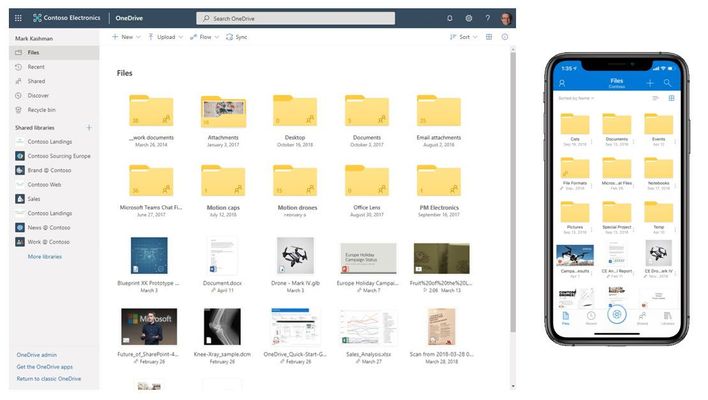Open the Knee-Xray_sample.dcm image
The height and width of the screenshot is (400, 708).
(222, 327)
